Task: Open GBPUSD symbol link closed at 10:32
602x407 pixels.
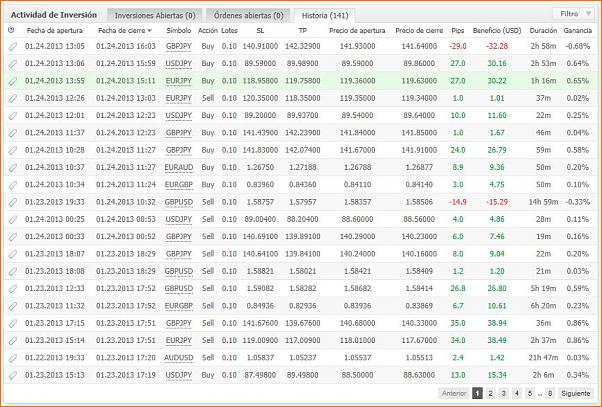Action: [x=179, y=202]
